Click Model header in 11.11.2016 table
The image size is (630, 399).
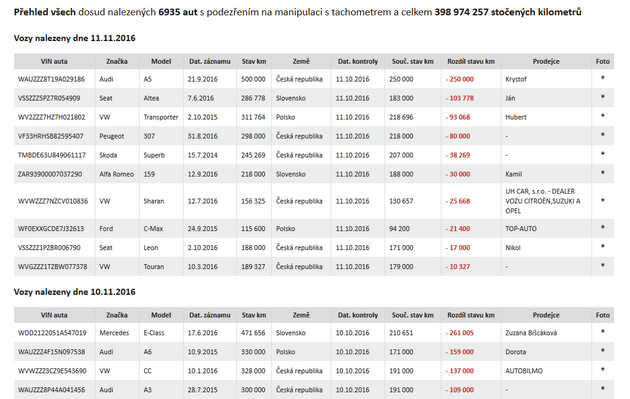coord(161,61)
